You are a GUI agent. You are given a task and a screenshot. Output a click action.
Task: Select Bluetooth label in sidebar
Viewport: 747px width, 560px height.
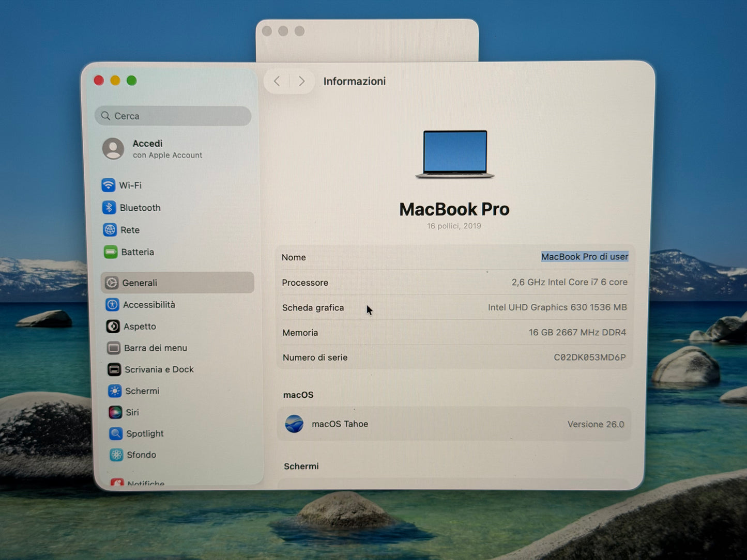coord(140,208)
